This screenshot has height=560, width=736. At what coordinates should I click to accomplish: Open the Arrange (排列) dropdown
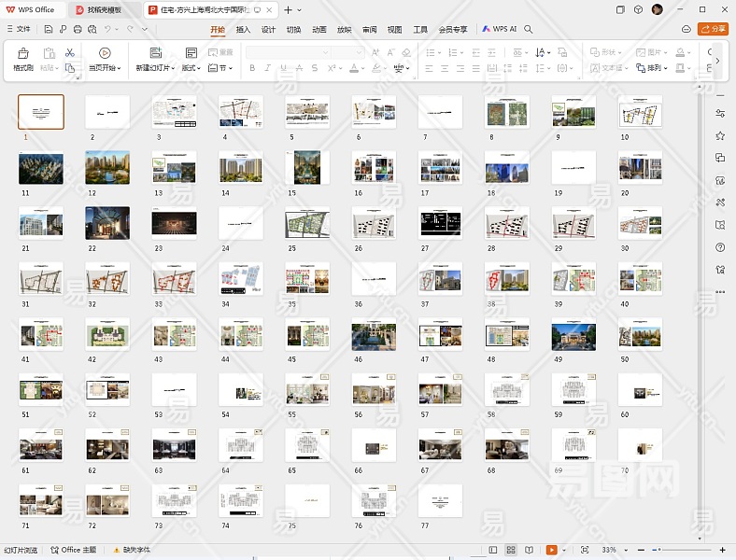656,68
